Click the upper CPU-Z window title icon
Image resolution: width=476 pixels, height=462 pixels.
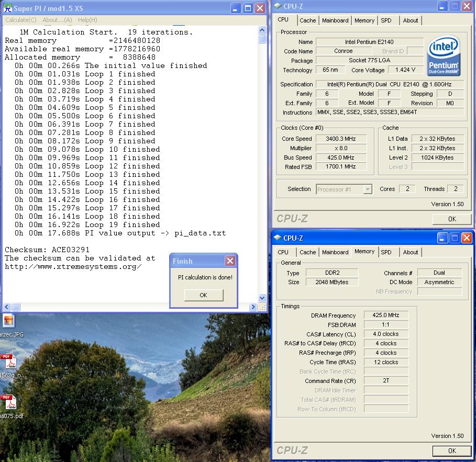pyautogui.click(x=278, y=6)
